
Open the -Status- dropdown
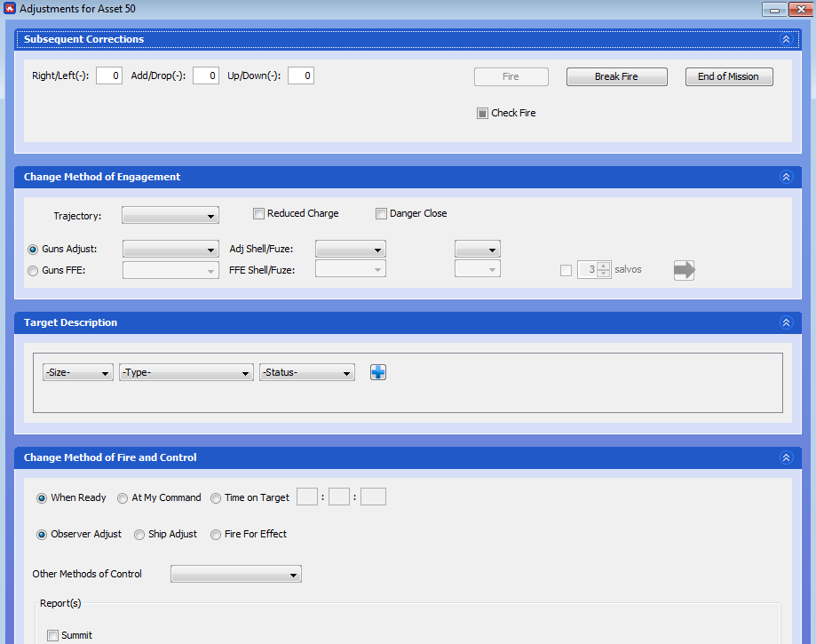pos(307,372)
